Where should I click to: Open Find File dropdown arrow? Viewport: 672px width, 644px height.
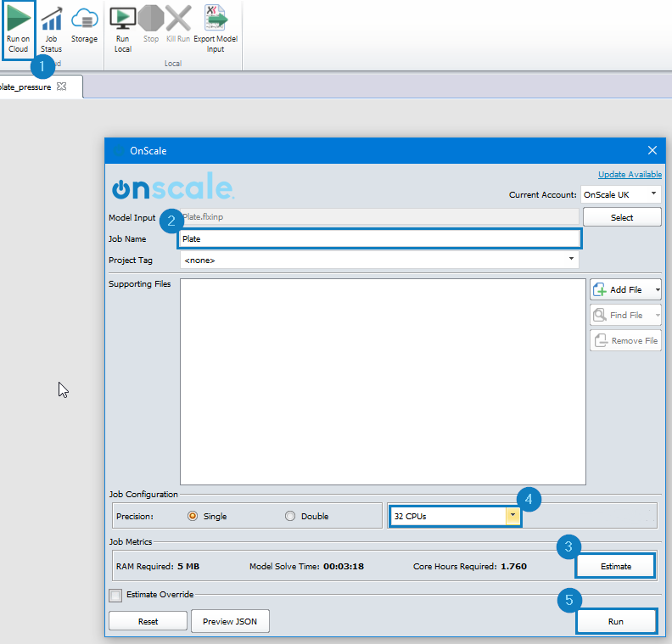click(x=658, y=316)
